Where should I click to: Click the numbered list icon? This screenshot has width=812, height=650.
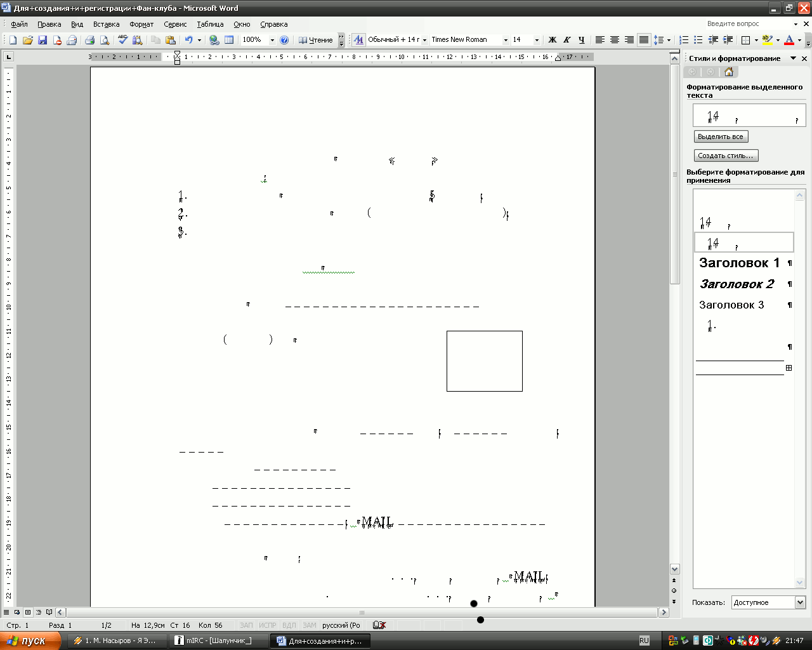pyautogui.click(x=684, y=40)
